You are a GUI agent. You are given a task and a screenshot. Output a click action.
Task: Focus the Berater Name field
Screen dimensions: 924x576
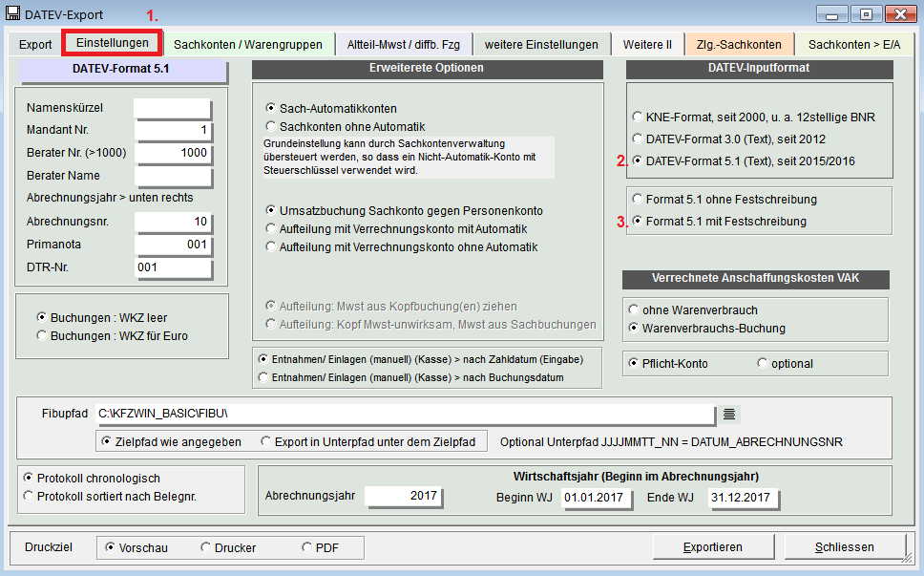[x=172, y=176]
